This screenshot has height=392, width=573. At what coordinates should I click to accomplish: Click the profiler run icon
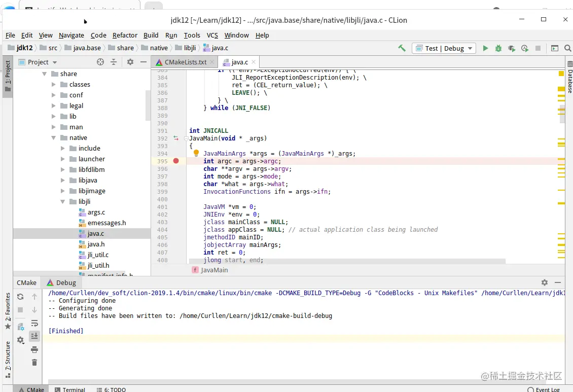tap(525, 48)
